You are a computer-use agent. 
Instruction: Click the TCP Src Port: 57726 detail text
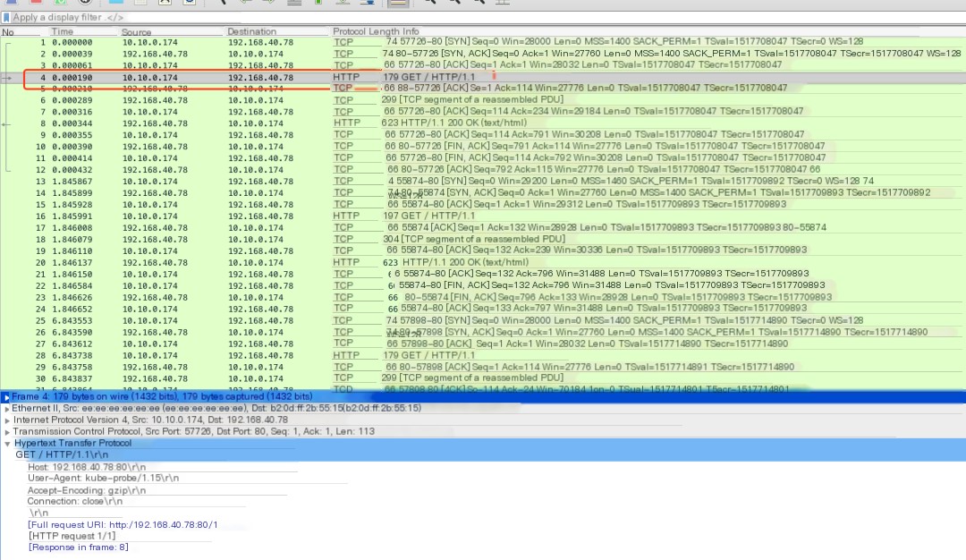193,432
